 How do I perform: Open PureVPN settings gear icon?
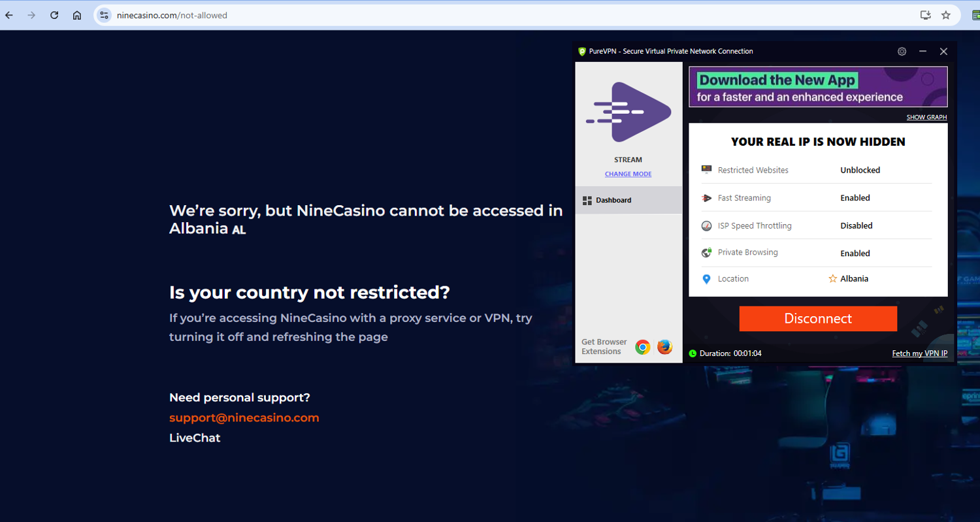902,52
